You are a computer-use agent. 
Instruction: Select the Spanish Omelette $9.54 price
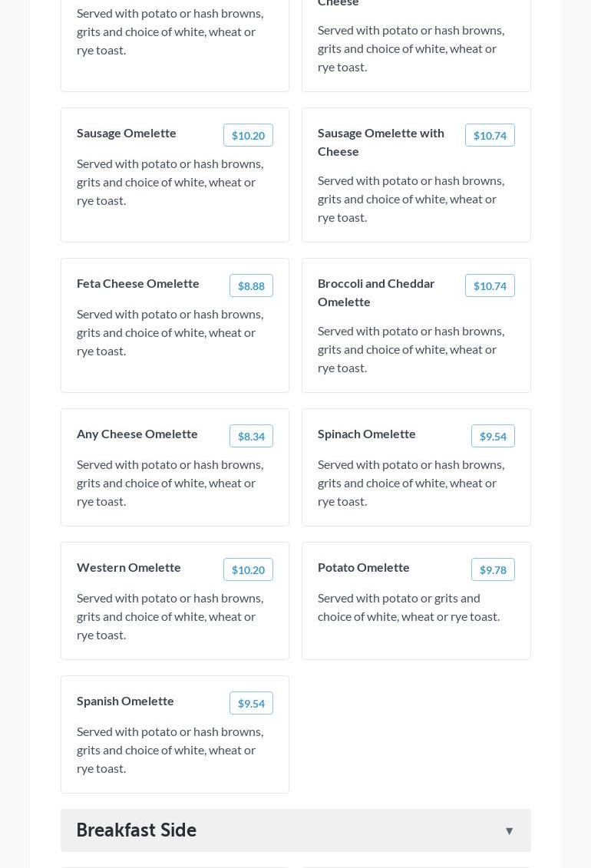click(251, 703)
